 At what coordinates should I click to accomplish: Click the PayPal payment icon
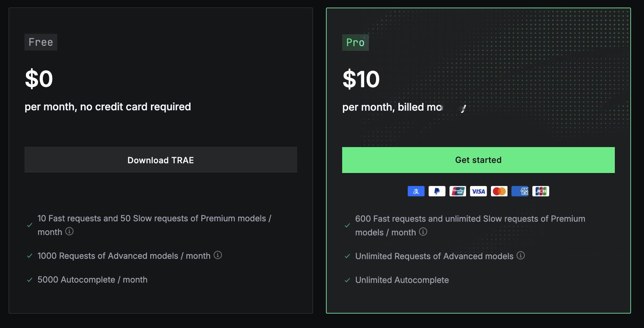pos(437,191)
